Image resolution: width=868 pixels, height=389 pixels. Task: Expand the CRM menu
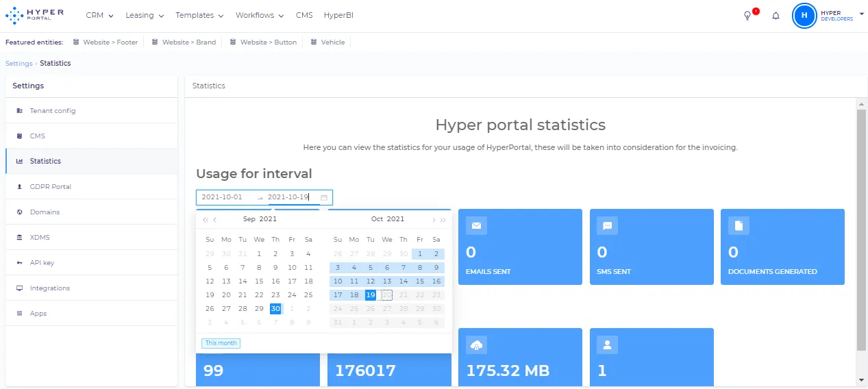[99, 15]
